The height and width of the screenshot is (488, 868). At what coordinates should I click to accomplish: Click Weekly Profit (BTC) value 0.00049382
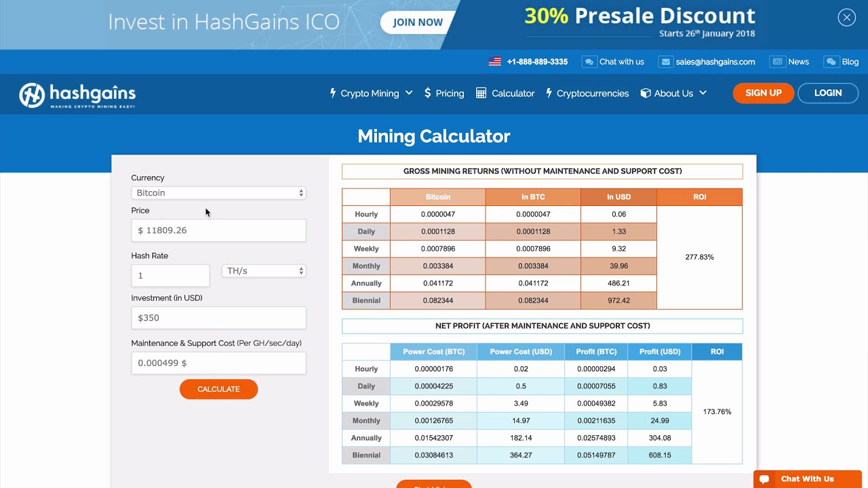[596, 404]
